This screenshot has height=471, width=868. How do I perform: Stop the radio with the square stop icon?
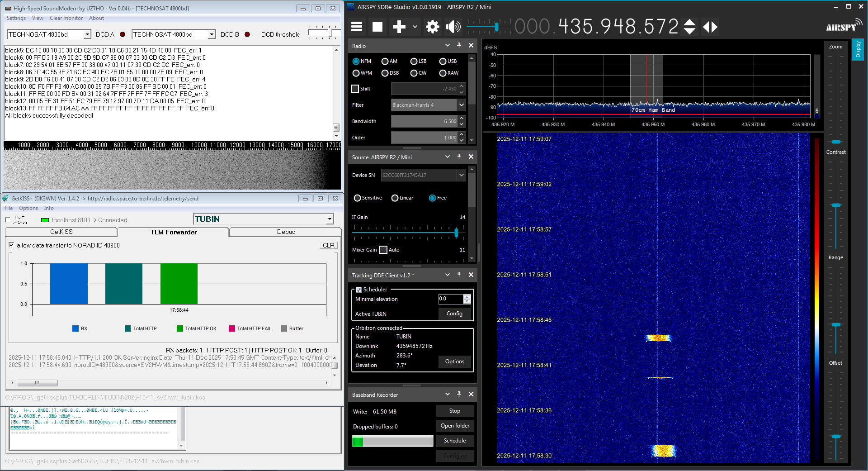377,27
